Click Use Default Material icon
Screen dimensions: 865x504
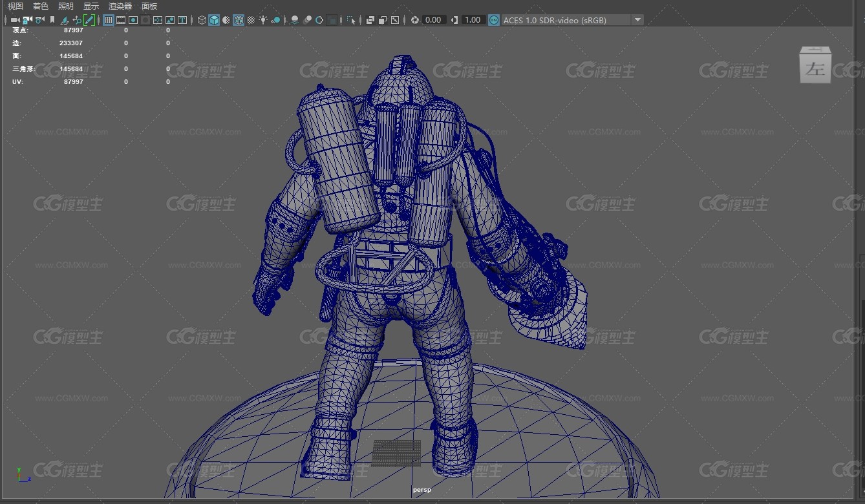click(x=226, y=20)
